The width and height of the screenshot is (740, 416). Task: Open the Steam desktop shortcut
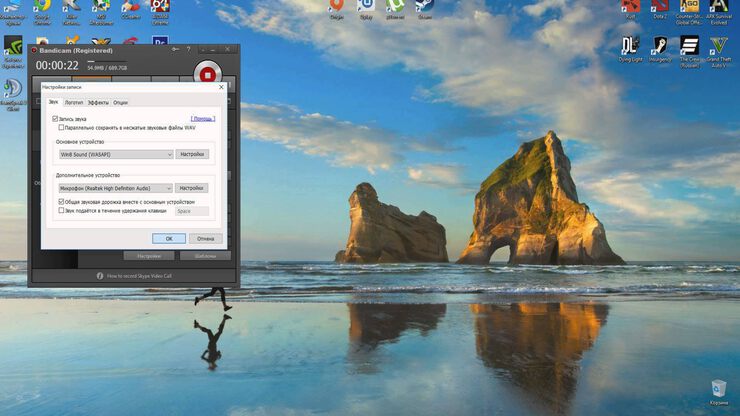424,8
